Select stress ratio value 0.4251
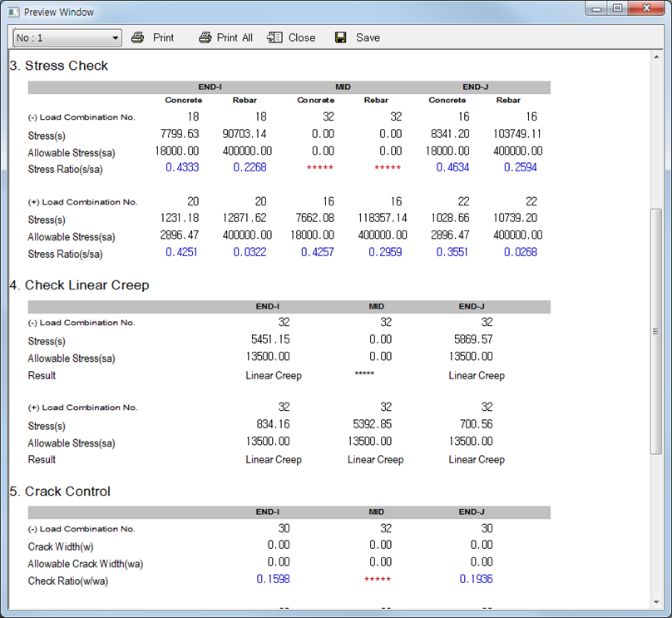The height and width of the screenshot is (618, 672). click(181, 252)
